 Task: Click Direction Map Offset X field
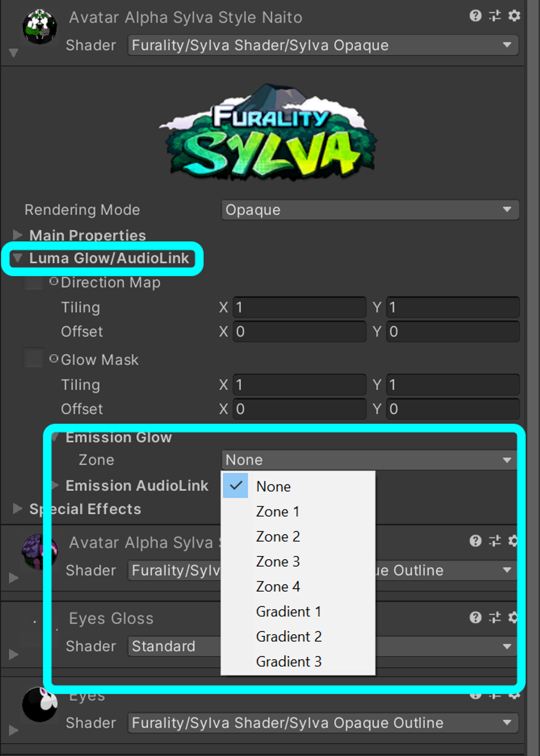(x=299, y=332)
